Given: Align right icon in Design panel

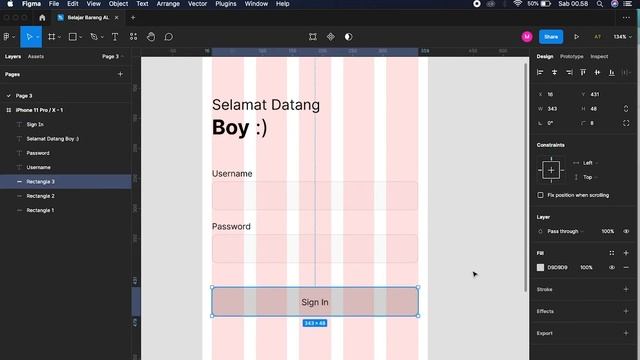Looking at the screenshot, I should pyautogui.click(x=569, y=72).
